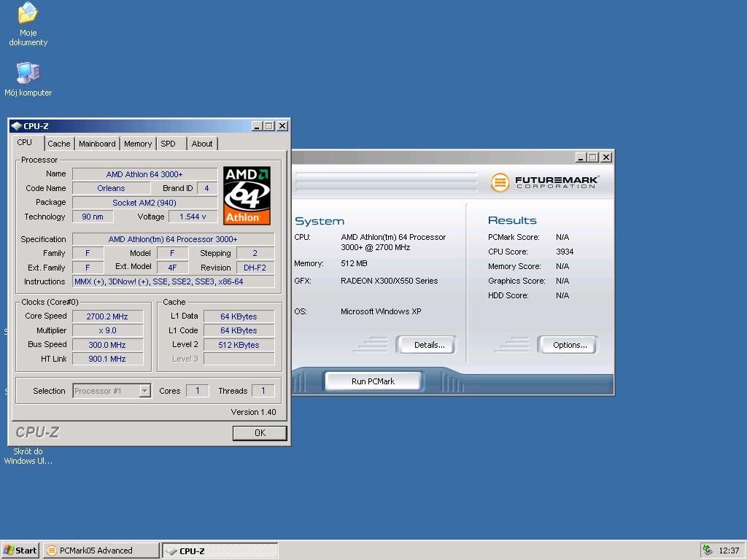Click the Technology field 90 nm

pos(93,217)
